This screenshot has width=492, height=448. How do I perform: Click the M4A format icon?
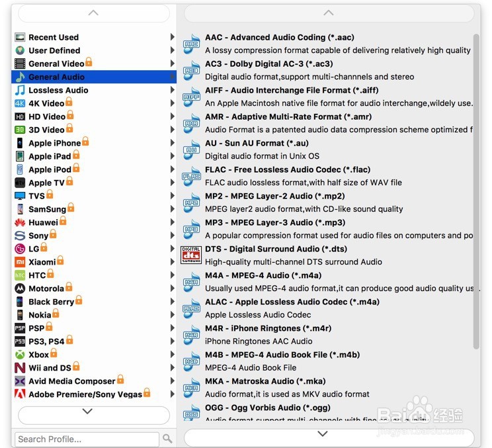(x=191, y=282)
